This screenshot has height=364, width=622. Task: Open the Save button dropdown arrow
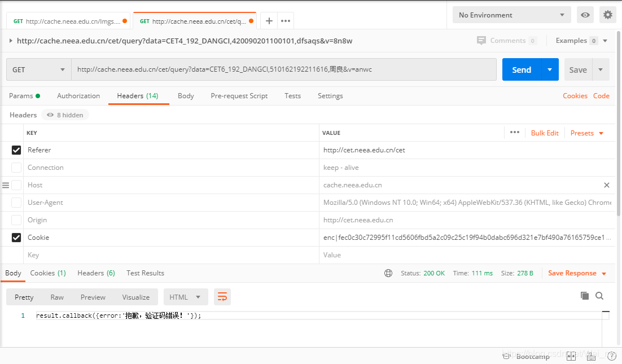[x=601, y=70]
